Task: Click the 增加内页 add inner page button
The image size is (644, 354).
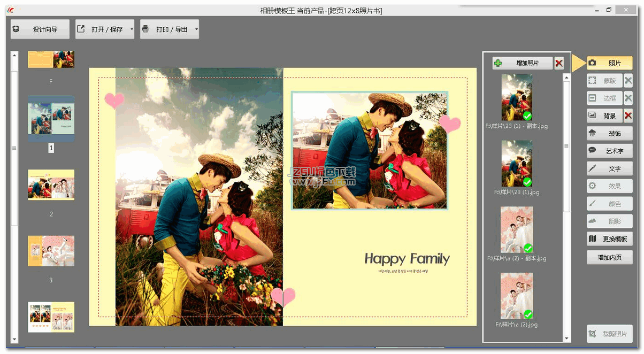Action: (x=609, y=257)
